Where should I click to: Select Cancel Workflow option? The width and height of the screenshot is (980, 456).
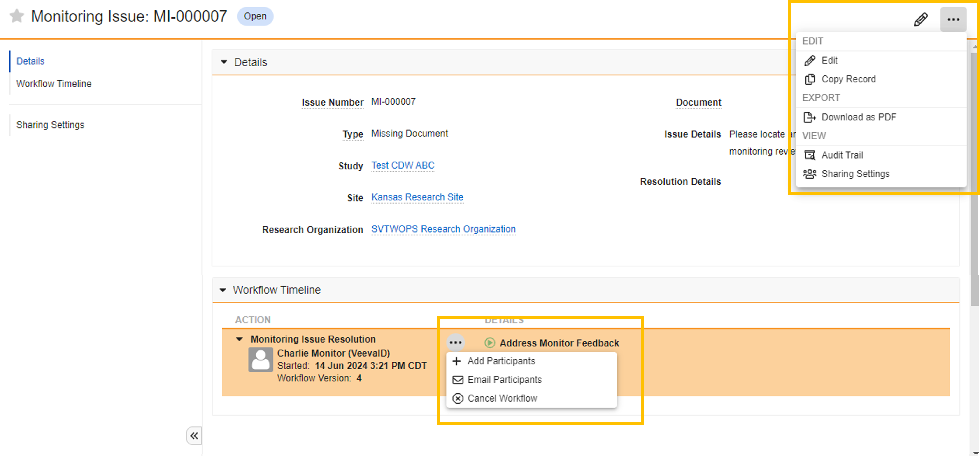502,399
